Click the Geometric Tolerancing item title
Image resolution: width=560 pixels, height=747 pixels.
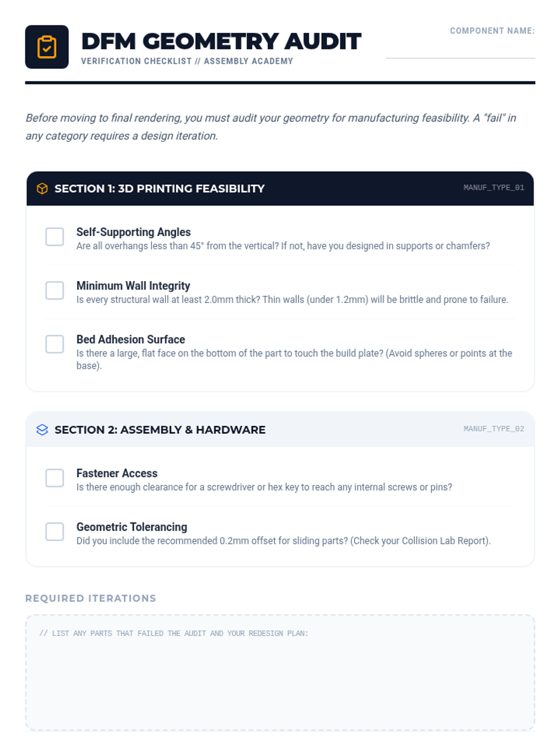[132, 527]
